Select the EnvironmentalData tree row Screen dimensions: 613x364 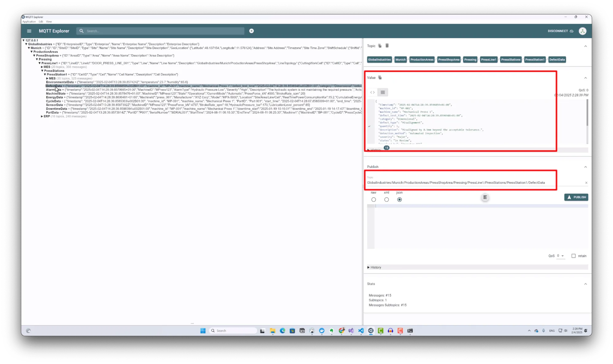pyautogui.click(x=117, y=82)
